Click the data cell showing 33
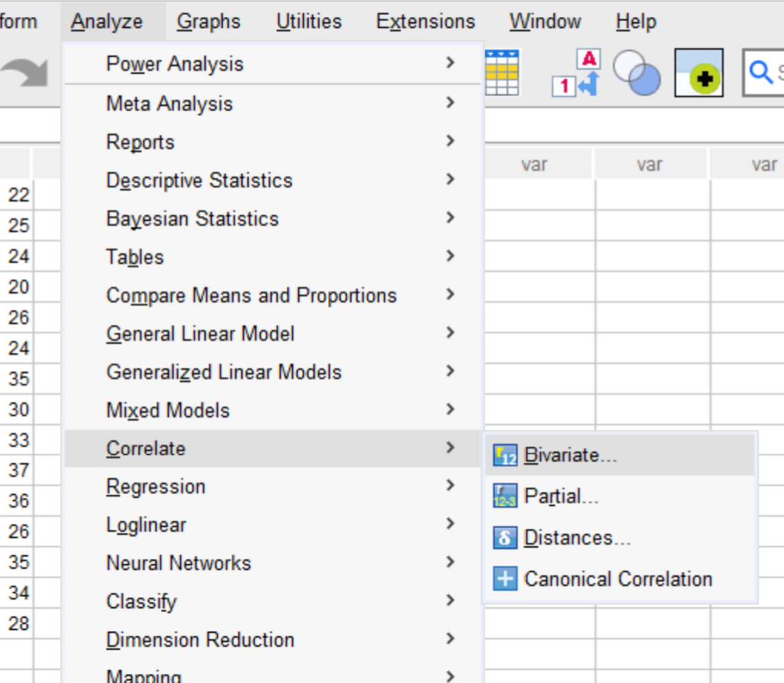Screen dimensions: 784x683 pos(16,441)
